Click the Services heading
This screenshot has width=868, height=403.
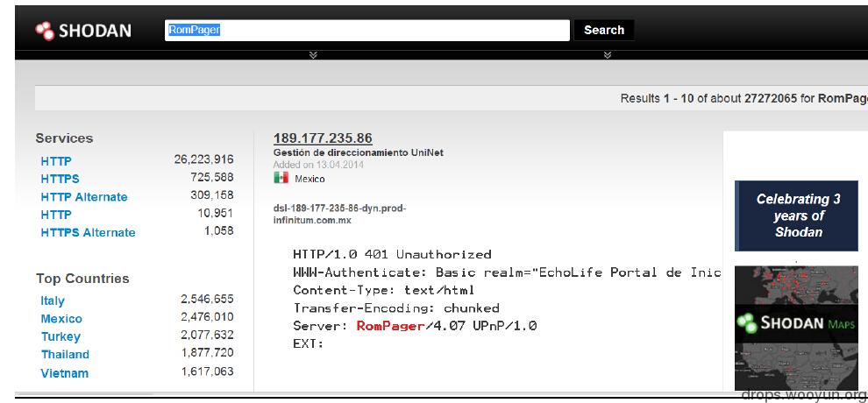point(64,138)
